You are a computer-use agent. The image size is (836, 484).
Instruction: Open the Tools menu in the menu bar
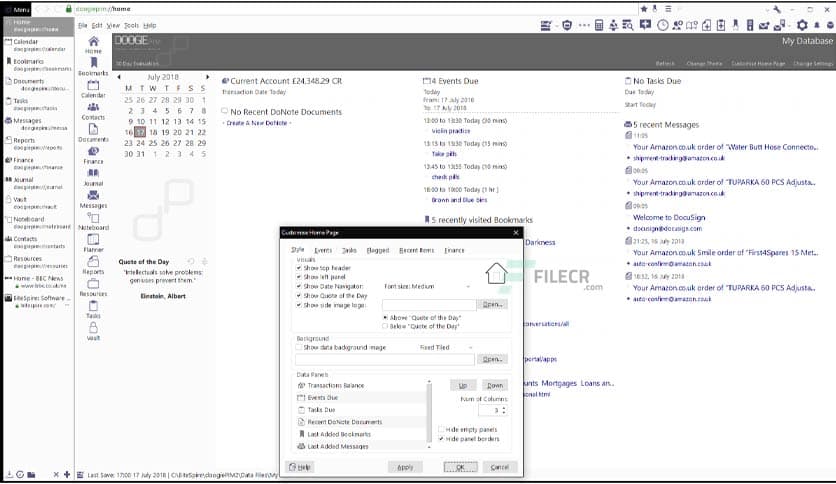click(131, 25)
